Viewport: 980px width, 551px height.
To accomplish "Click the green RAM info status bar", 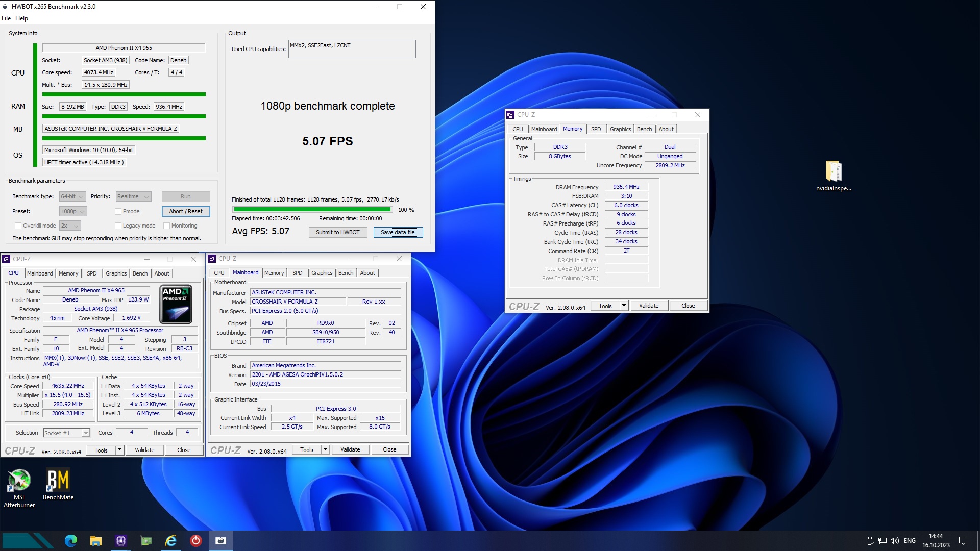I will (x=124, y=116).
